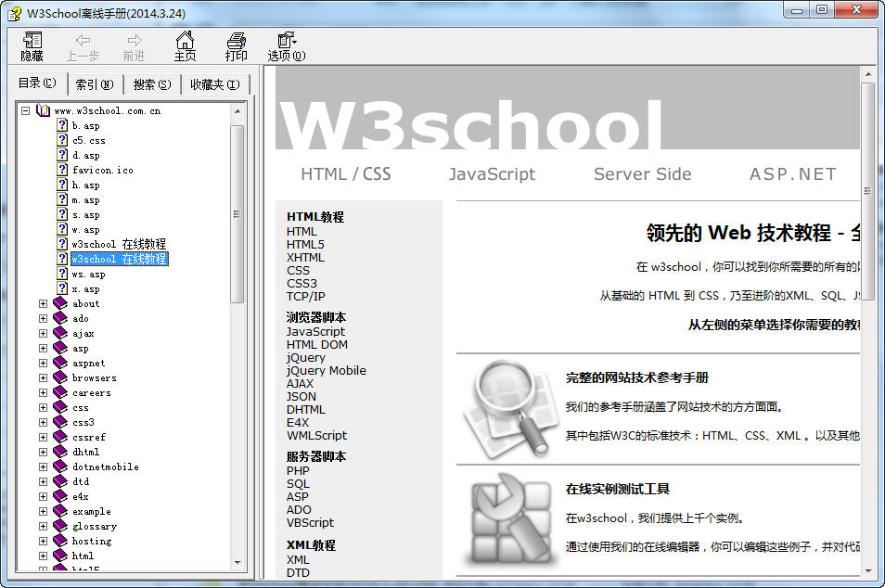
Task: Open the VBScript tutorial link
Action: click(x=310, y=522)
